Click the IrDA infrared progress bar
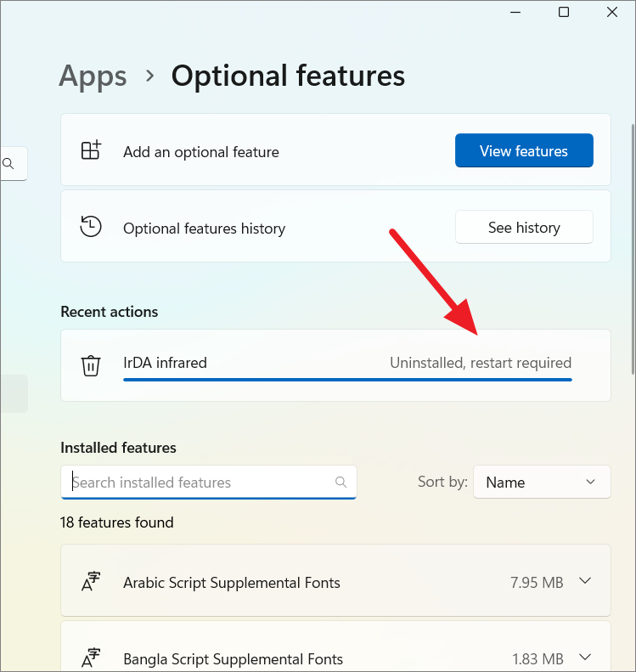 (x=347, y=380)
